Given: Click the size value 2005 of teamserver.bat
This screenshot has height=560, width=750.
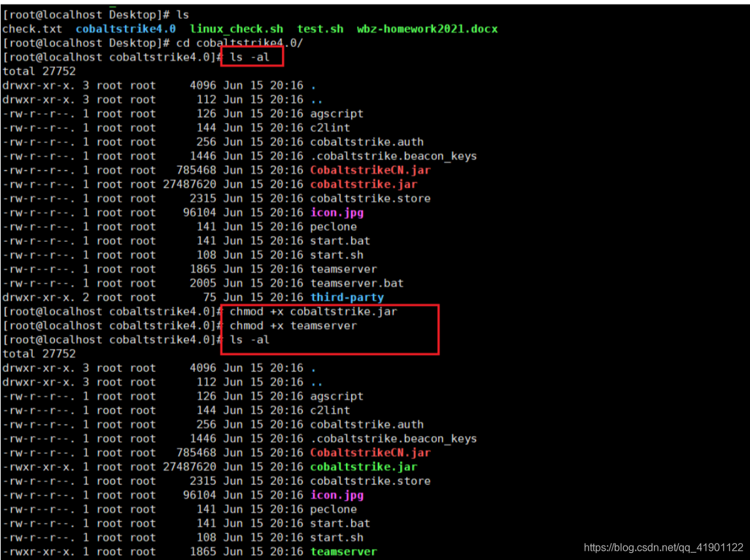Looking at the screenshot, I should (203, 284).
